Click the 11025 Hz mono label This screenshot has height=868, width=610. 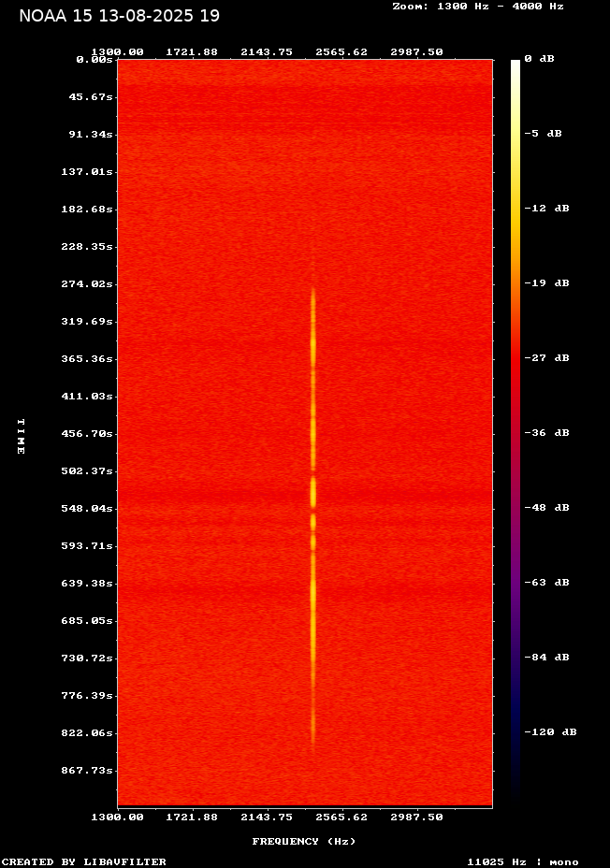click(522, 861)
